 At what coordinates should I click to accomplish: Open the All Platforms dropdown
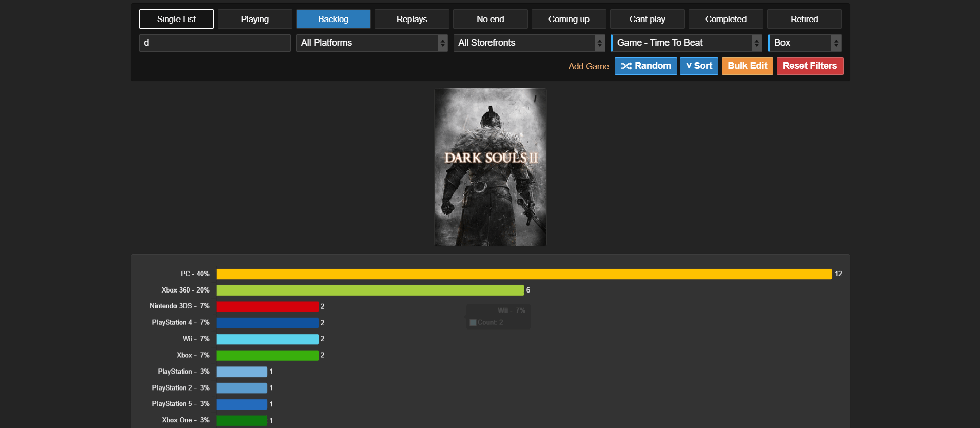click(x=371, y=43)
